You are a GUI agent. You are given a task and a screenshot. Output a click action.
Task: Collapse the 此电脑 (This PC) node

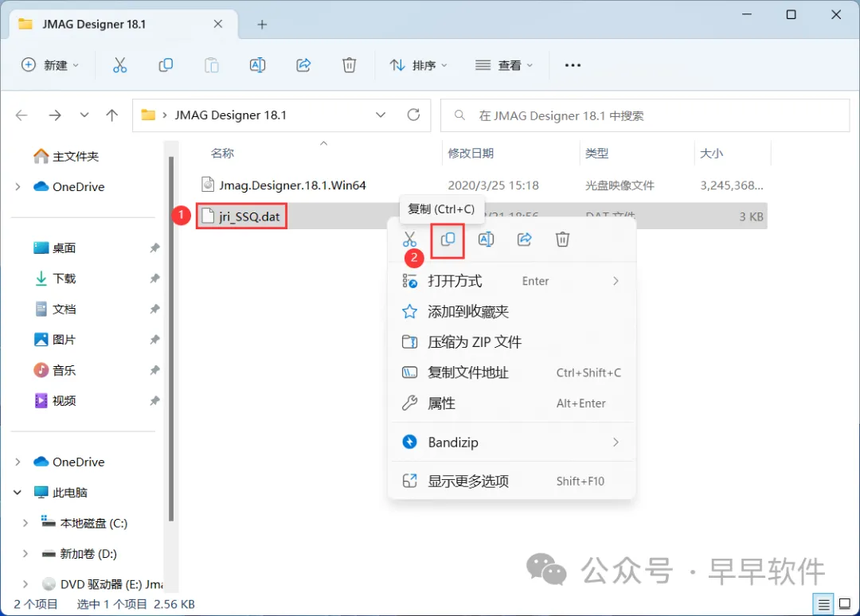(x=18, y=493)
